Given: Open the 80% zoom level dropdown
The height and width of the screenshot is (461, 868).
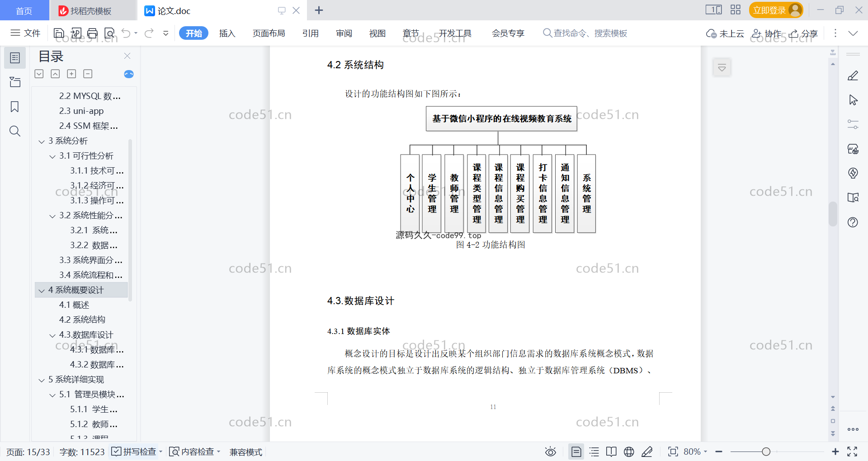Looking at the screenshot, I should 695,452.
